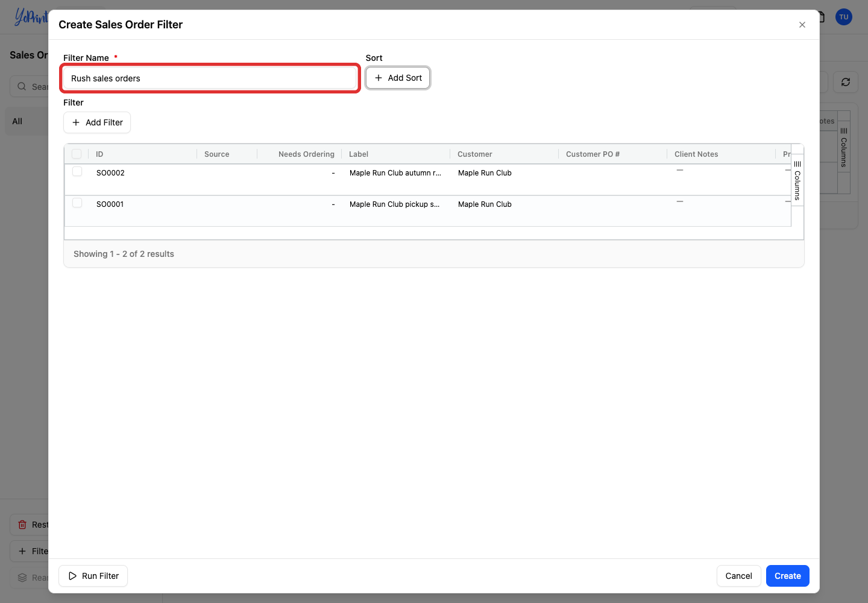Toggle the select-all checkbox in table header
The width and height of the screenshot is (868, 603).
[77, 154]
